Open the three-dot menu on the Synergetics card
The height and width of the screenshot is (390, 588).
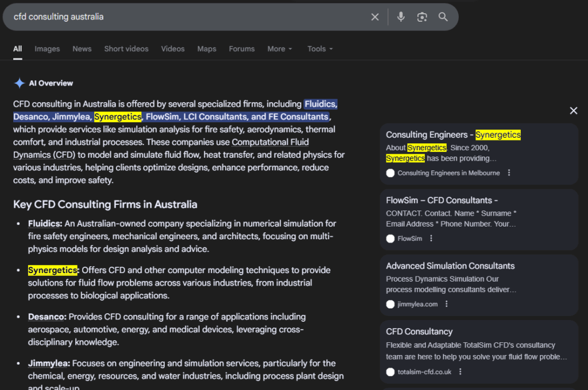pyautogui.click(x=509, y=172)
